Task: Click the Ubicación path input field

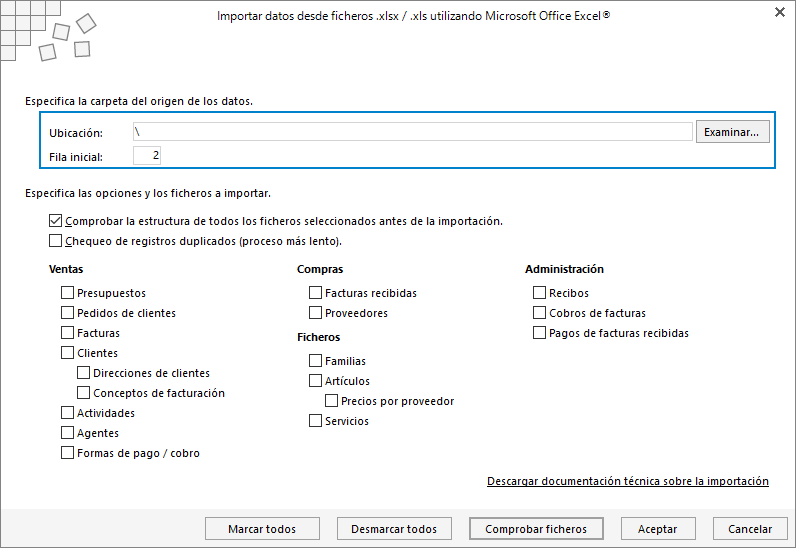Action: click(413, 132)
